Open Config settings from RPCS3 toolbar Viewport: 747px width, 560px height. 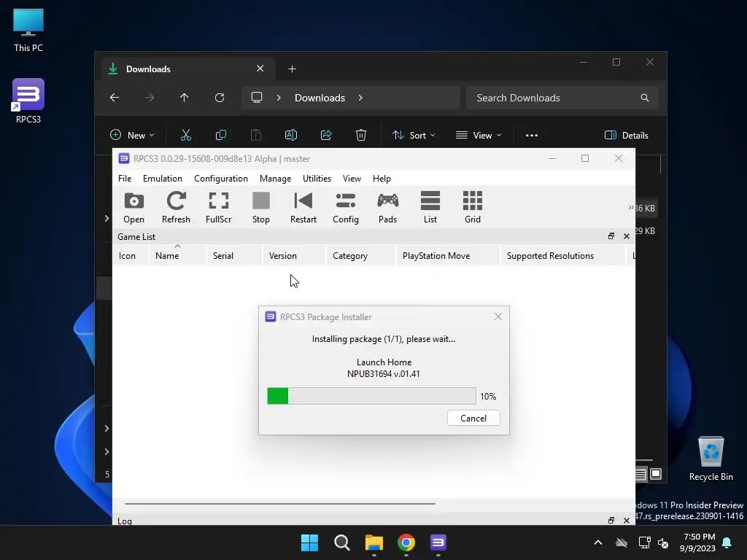pos(345,207)
